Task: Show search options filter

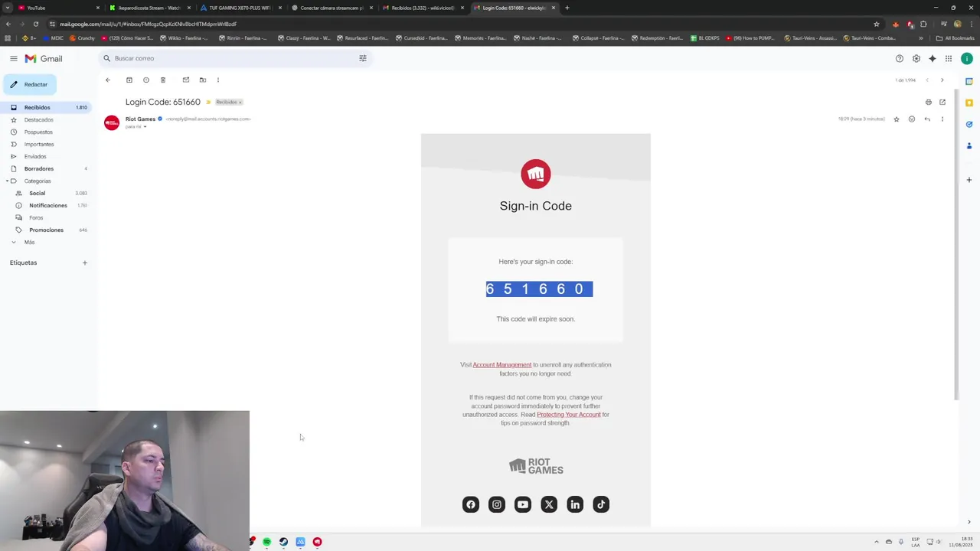Action: click(363, 58)
